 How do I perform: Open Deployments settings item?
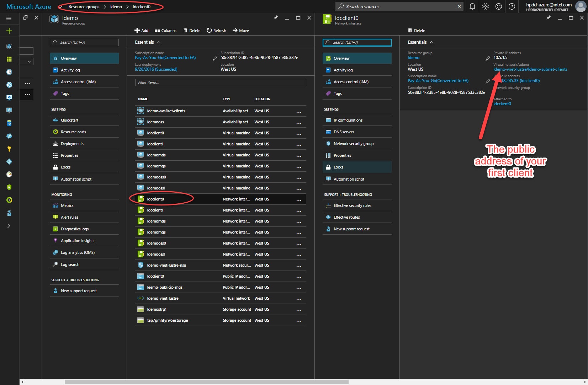click(84, 144)
